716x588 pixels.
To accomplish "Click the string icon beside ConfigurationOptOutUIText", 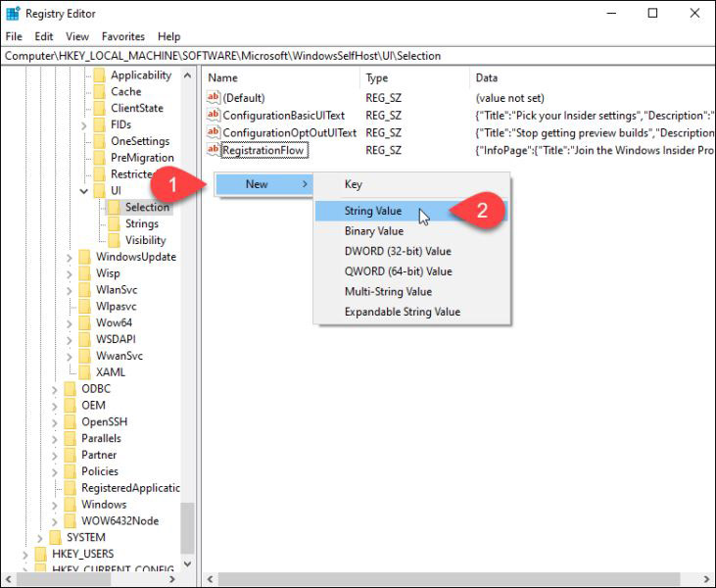I will click(x=214, y=132).
